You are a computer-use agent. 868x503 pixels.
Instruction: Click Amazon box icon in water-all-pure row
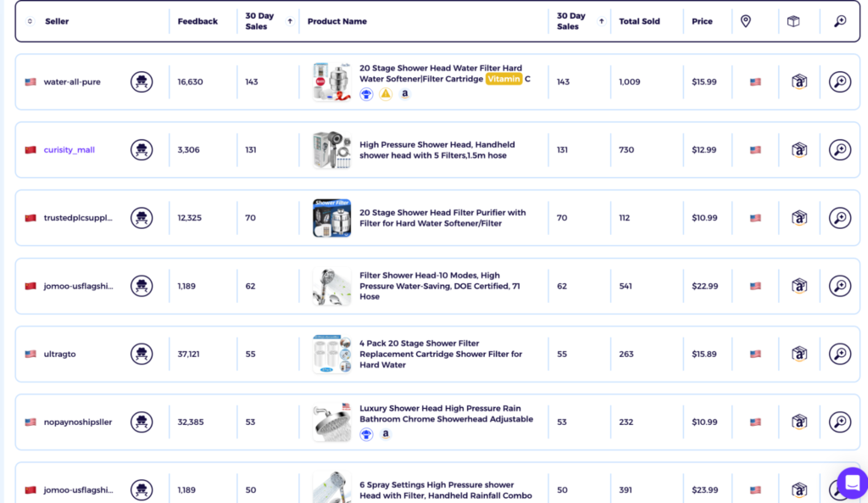pyautogui.click(x=798, y=82)
